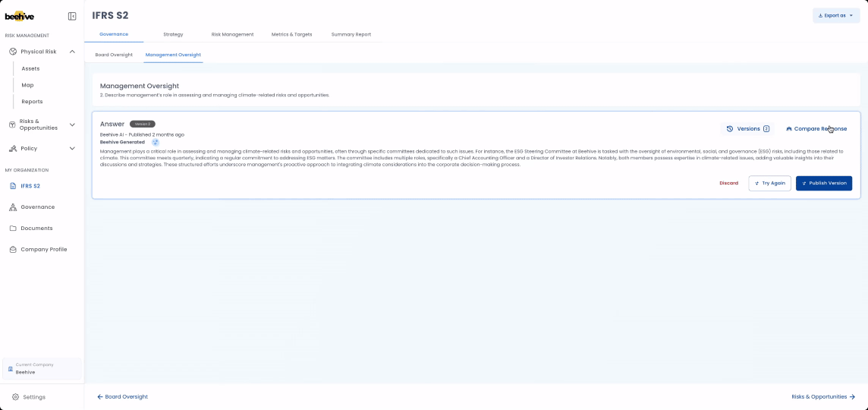Click the Physical Risk globe icon
Viewport: 868px width, 410px height.
[13, 52]
